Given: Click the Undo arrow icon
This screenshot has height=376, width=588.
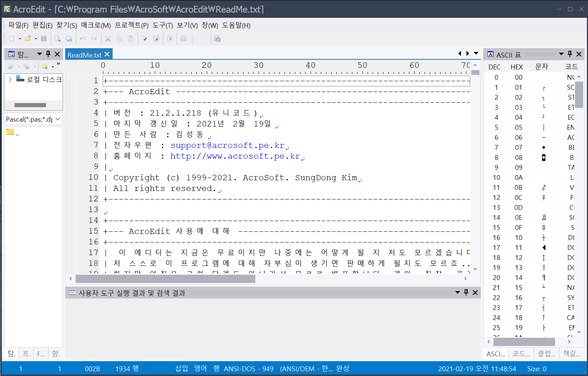Looking at the screenshot, I should [83, 39].
